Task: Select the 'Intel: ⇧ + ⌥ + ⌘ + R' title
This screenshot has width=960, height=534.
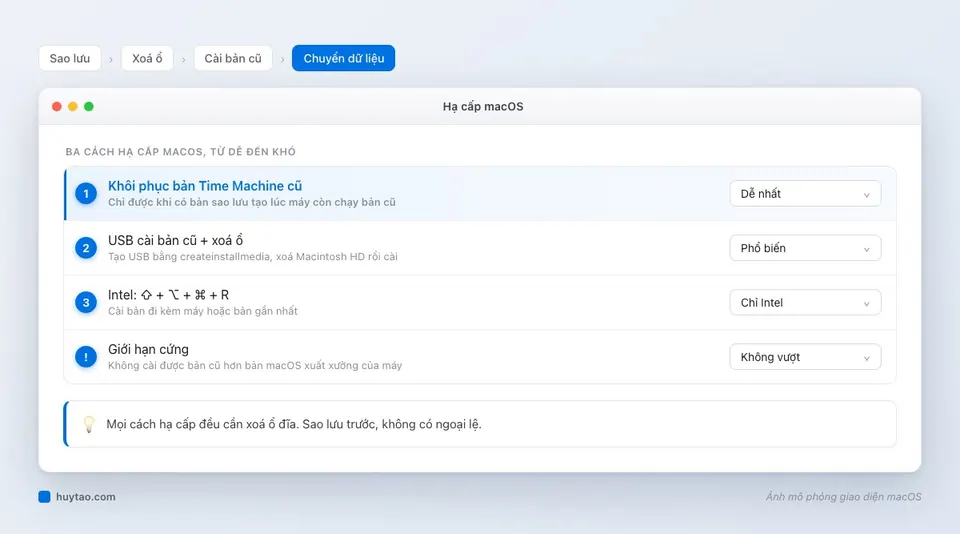Action: pyautogui.click(x=168, y=295)
